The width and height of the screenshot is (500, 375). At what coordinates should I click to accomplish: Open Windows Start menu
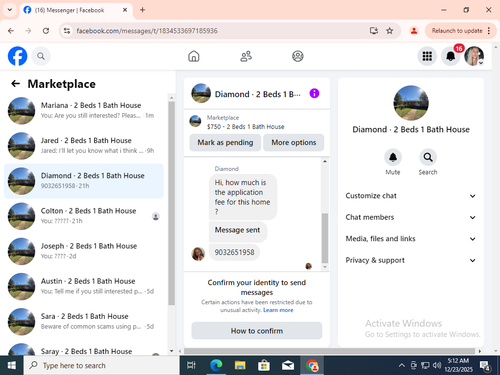[11, 365]
